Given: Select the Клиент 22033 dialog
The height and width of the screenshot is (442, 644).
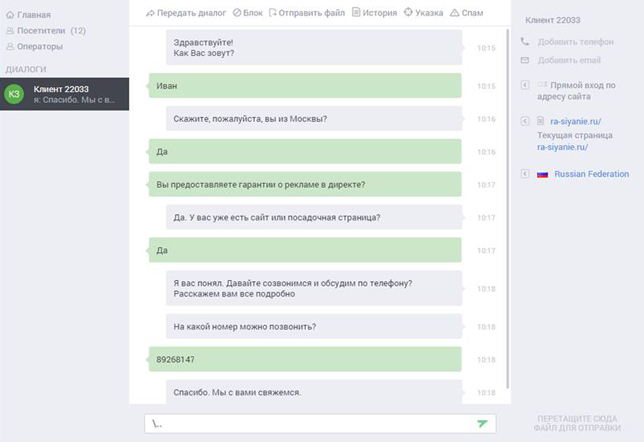Looking at the screenshot, I should click(x=64, y=94).
